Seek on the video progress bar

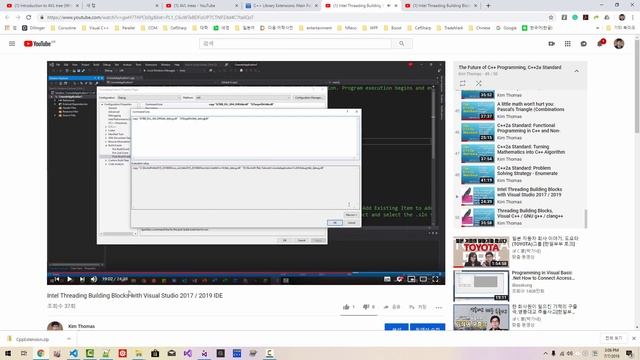coord(246,273)
